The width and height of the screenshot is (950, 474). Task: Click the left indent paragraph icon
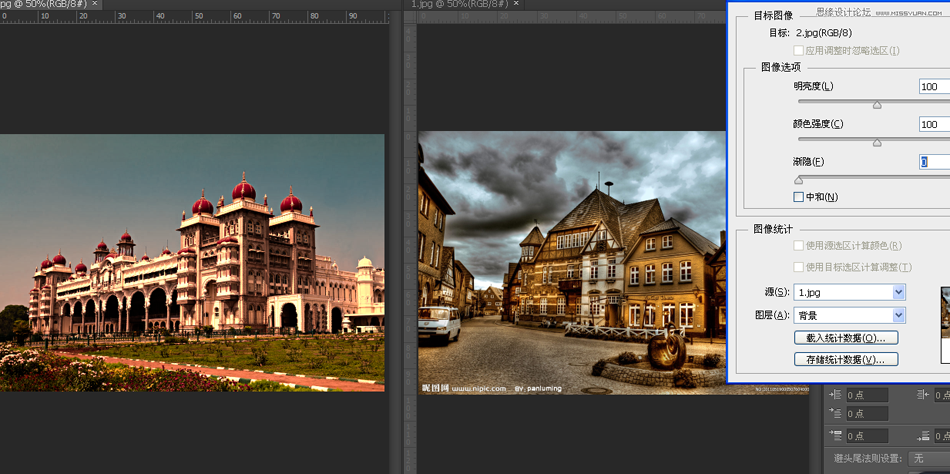coord(836,394)
